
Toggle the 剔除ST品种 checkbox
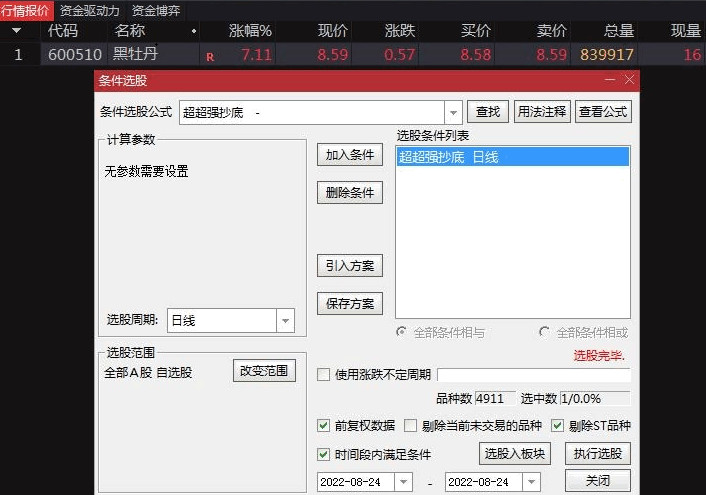click(x=557, y=425)
